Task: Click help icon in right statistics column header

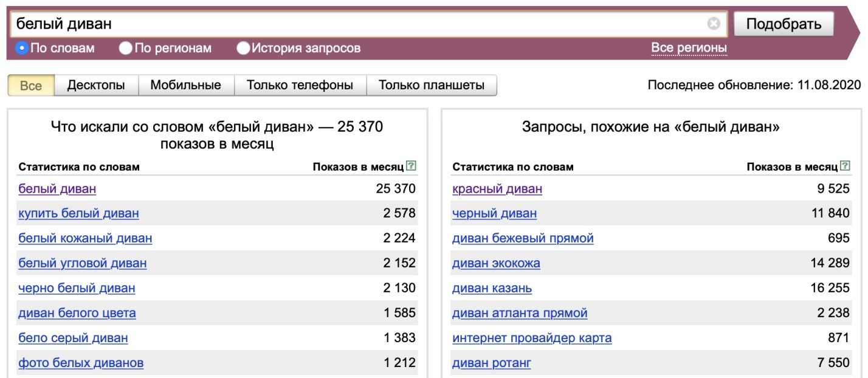Action: coord(845,166)
